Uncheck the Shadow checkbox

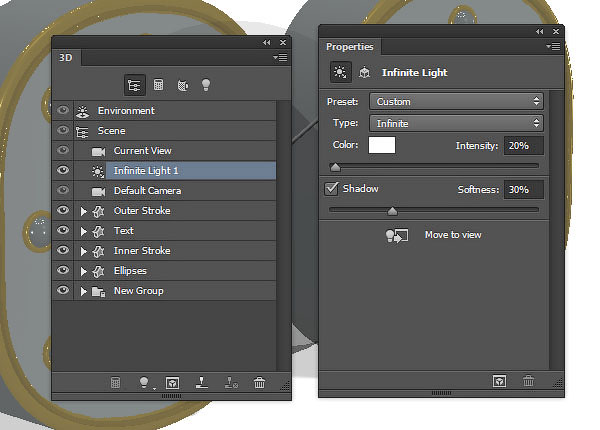pyautogui.click(x=331, y=189)
